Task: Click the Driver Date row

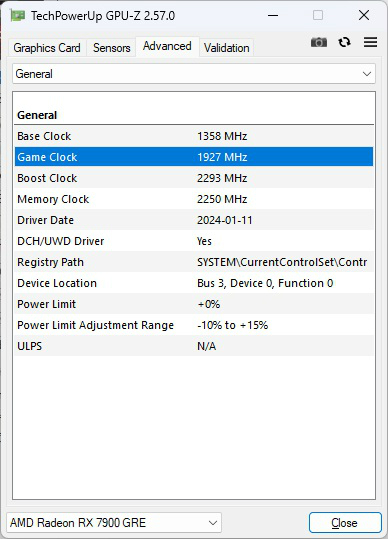Action: [194, 220]
